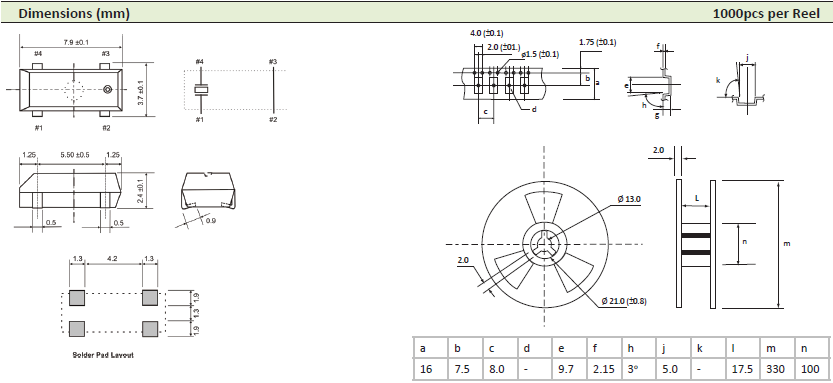The height and width of the screenshot is (383, 833).
Task: Click the 'Solder Pad Layout' caption
Action: [103, 354]
